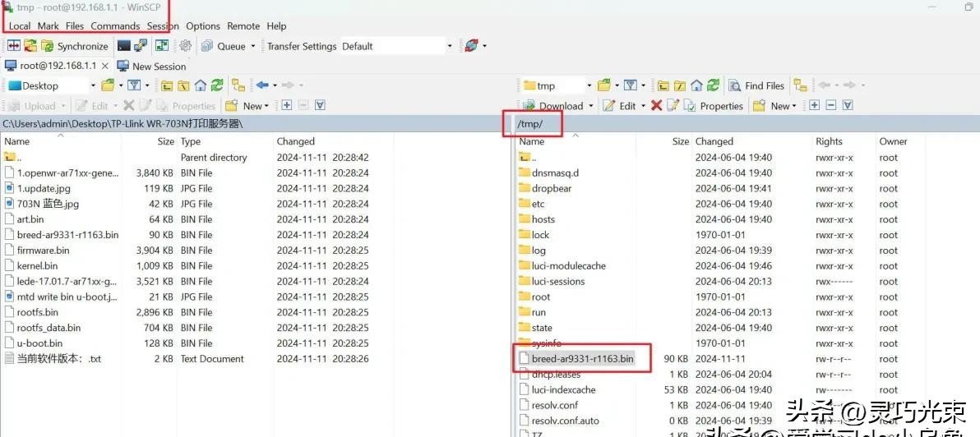Viewport: 980px width, 437px height.
Task: Click the Find Files button
Action: pos(757,85)
